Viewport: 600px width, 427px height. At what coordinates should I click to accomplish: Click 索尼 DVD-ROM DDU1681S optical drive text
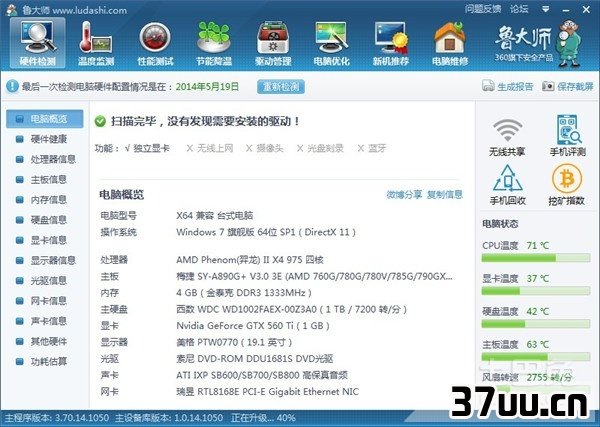coord(254,359)
